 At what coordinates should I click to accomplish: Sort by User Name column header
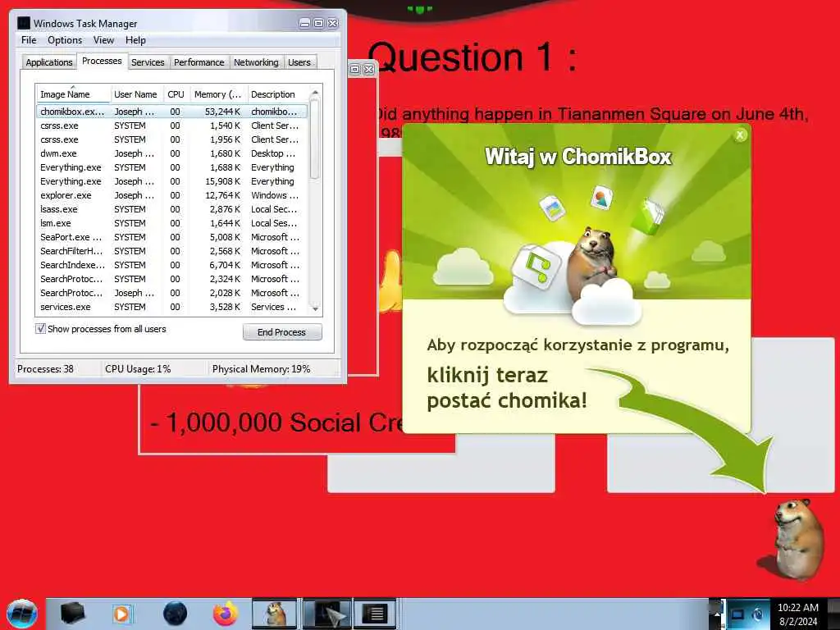pyautogui.click(x=135, y=94)
